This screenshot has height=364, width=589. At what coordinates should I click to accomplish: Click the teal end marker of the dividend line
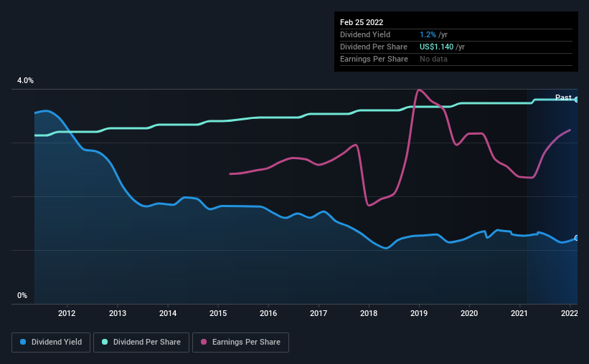pos(577,100)
